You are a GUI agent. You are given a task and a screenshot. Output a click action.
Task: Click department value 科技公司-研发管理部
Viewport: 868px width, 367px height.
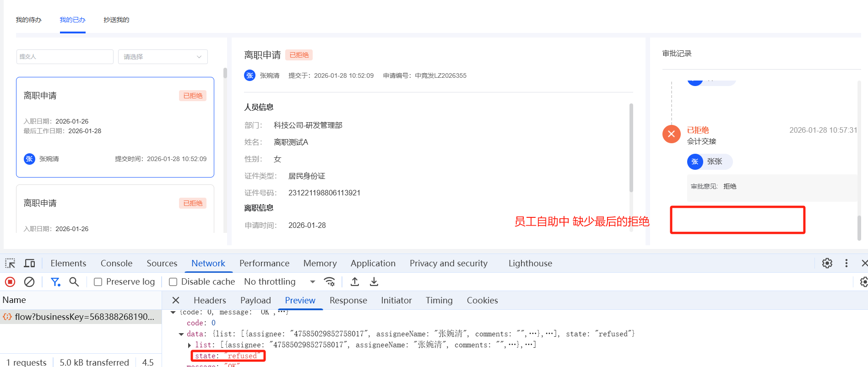[308, 125]
